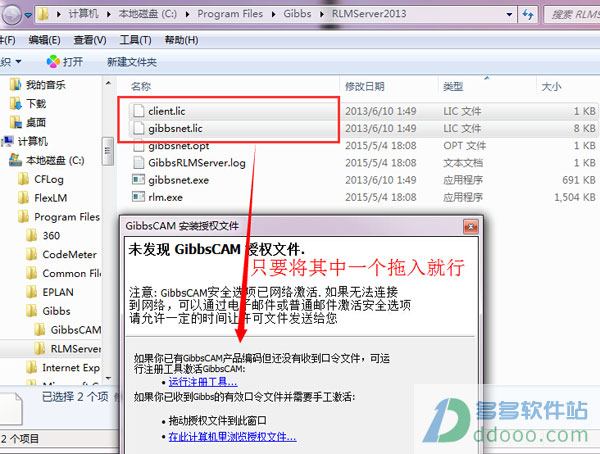Open the address bar dropdown arrow
This screenshot has width=600, height=454.
509,15
